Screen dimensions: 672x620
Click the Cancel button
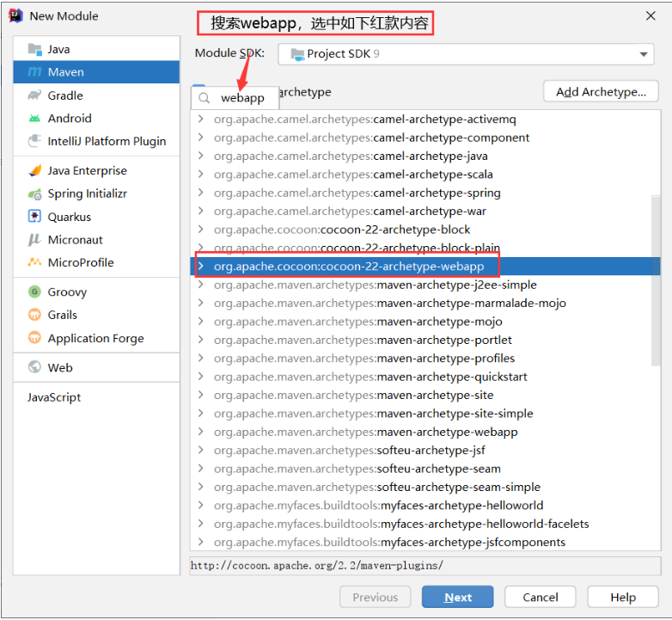541,597
